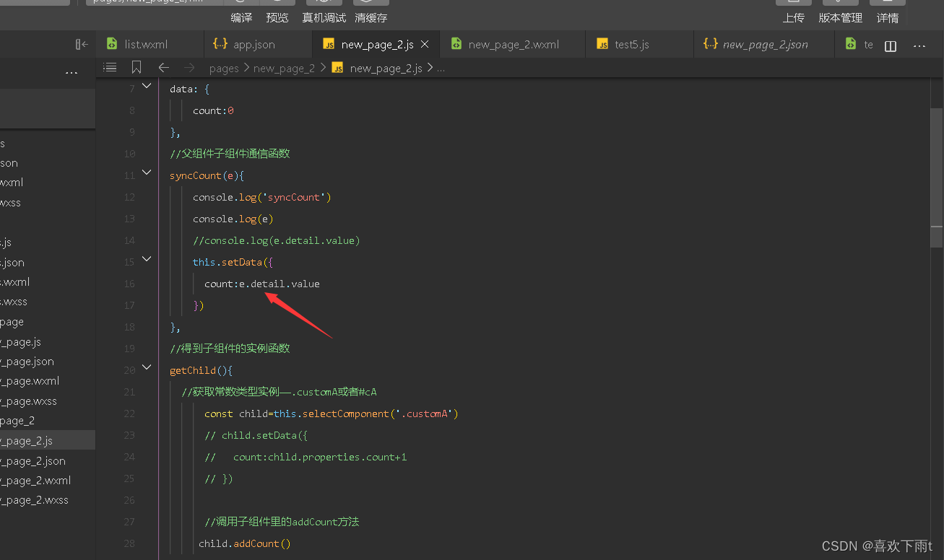Click the '//调用子组件里的addCount方法' comment

click(x=282, y=522)
